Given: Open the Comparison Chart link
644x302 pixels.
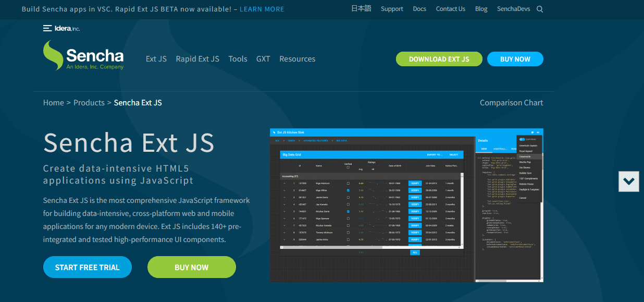Looking at the screenshot, I should [x=511, y=103].
